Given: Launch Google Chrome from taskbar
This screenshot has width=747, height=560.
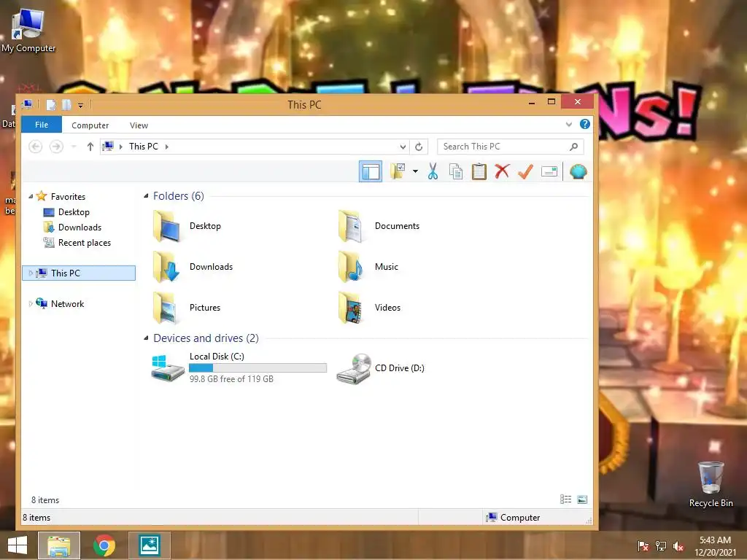Looking at the screenshot, I should coord(104,545).
